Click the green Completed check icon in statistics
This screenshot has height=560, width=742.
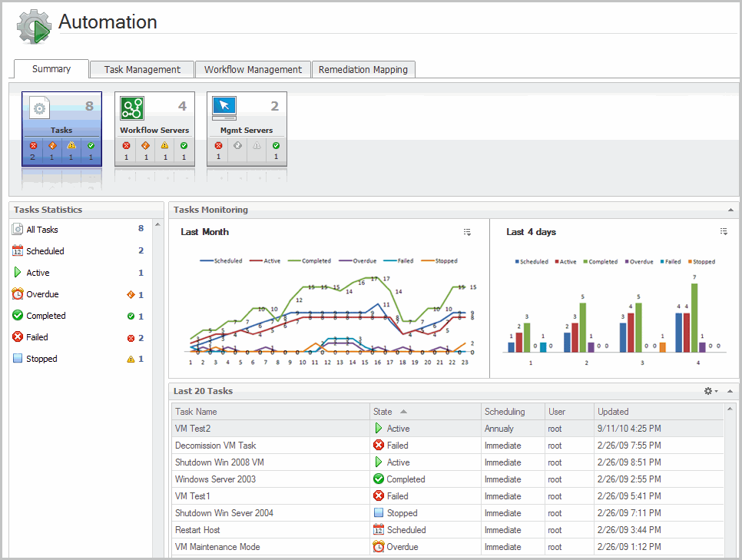(x=18, y=316)
